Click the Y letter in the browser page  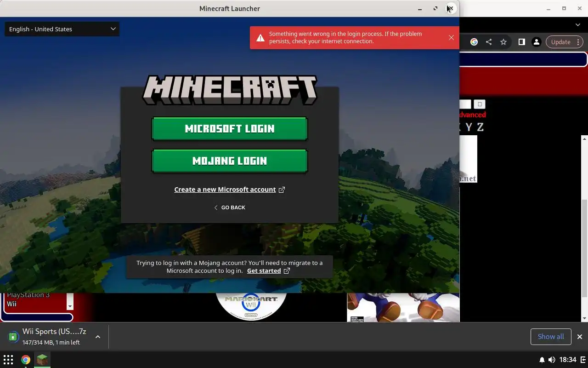pyautogui.click(x=469, y=127)
